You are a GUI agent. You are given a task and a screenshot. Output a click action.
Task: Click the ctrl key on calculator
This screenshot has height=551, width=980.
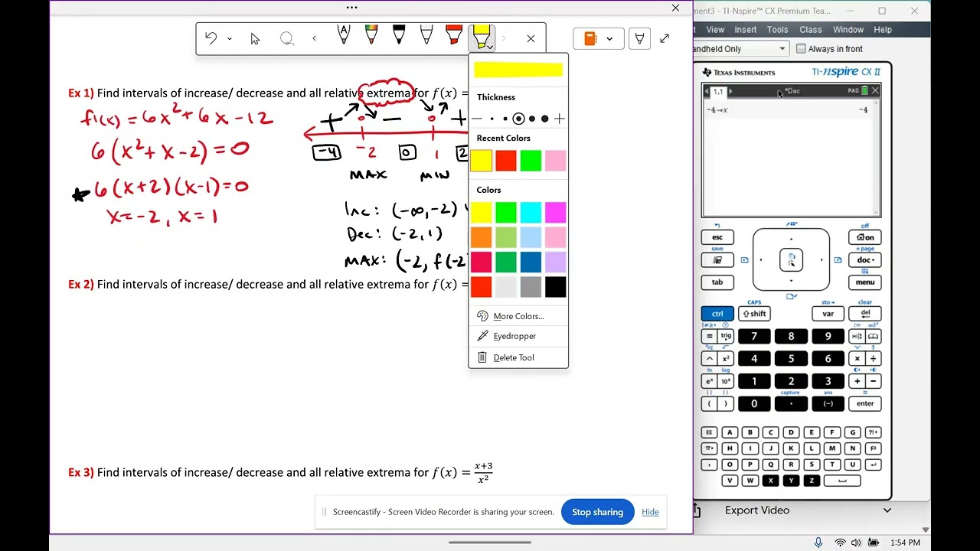click(x=717, y=314)
